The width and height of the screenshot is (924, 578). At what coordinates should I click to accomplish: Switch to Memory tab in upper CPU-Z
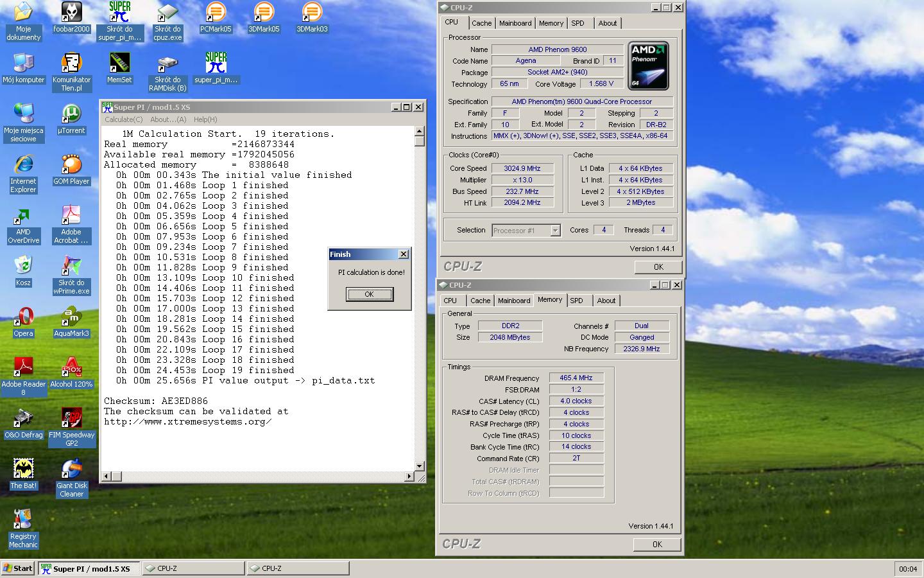point(551,23)
